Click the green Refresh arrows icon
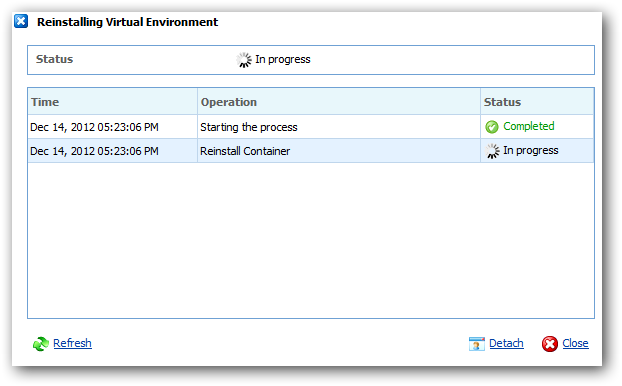The image size is (622, 386). (40, 344)
